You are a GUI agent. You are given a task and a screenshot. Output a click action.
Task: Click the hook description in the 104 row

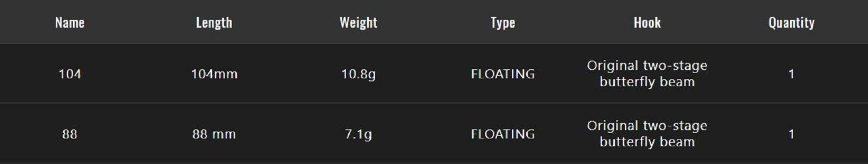coord(647,74)
